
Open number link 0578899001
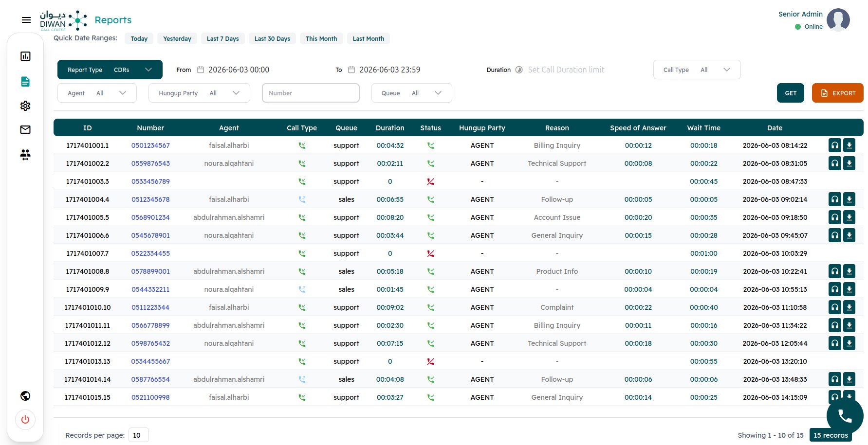tap(150, 271)
